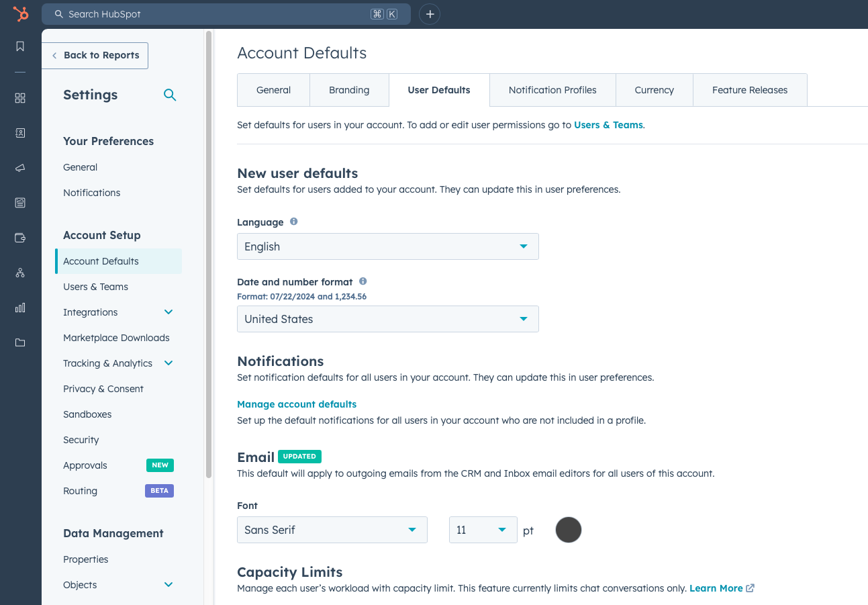Open Notifications under Your Preferences

click(x=92, y=193)
